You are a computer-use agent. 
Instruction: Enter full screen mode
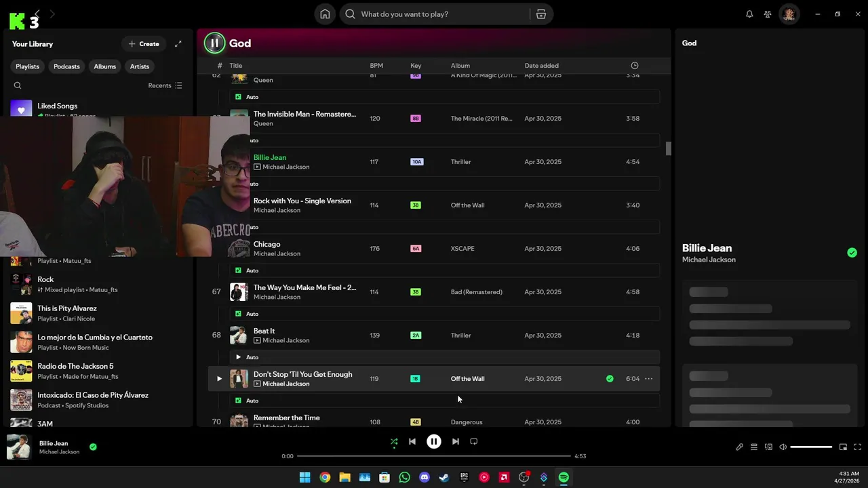pyautogui.click(x=857, y=447)
